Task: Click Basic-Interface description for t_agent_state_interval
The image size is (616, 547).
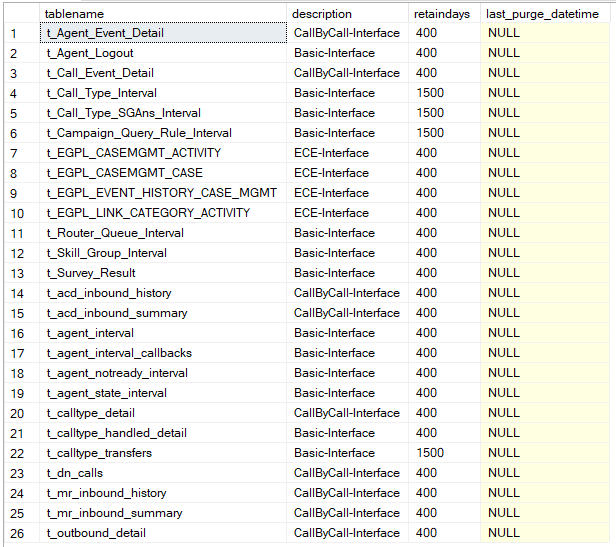Action: (x=347, y=393)
